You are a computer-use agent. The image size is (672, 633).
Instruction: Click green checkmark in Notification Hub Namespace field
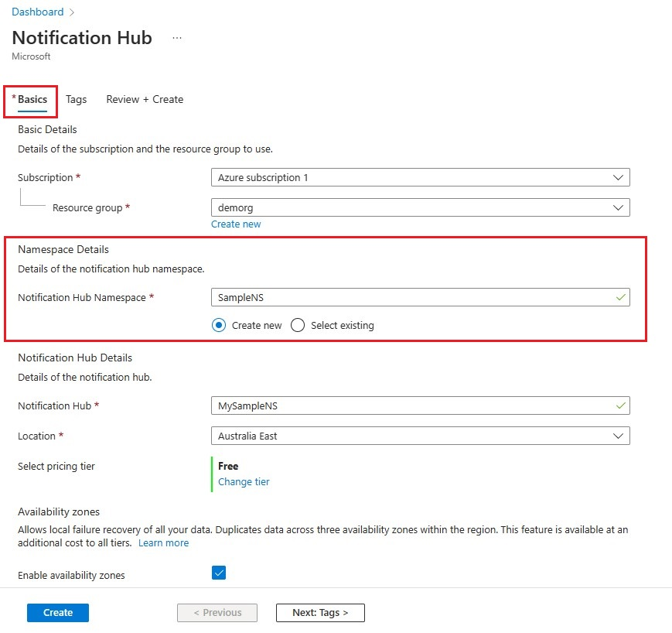(619, 297)
